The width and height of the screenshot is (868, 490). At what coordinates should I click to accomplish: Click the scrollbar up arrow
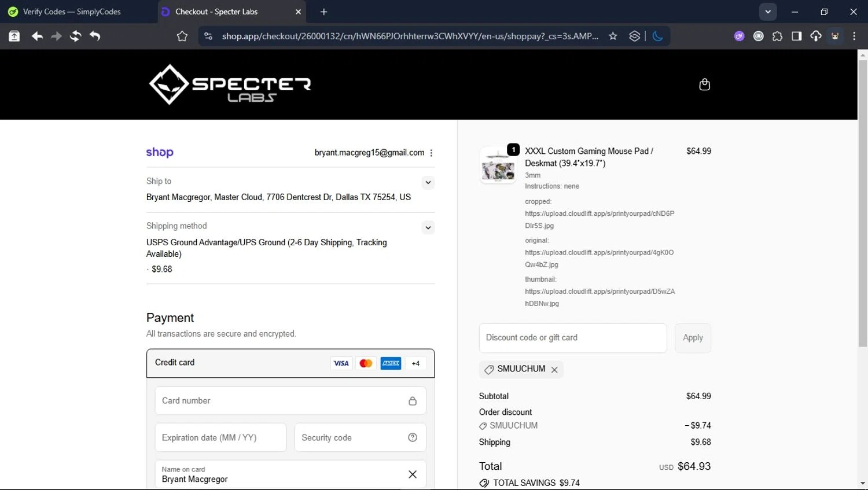tap(863, 55)
